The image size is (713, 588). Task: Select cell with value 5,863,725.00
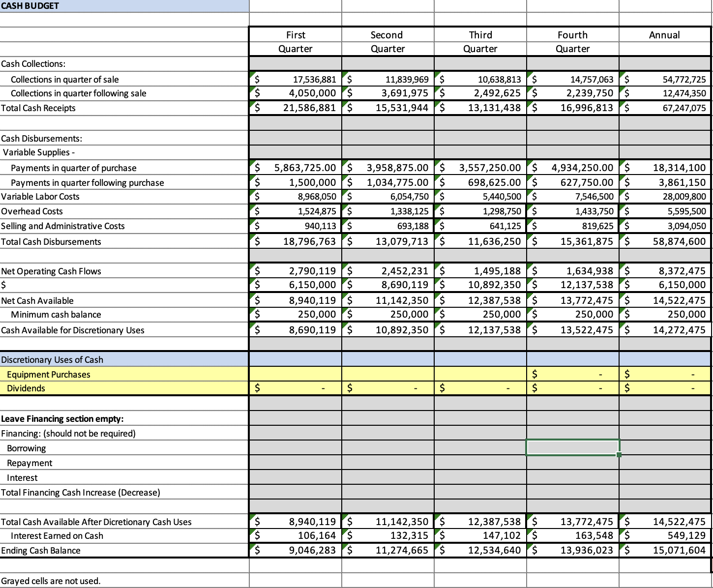click(x=296, y=168)
